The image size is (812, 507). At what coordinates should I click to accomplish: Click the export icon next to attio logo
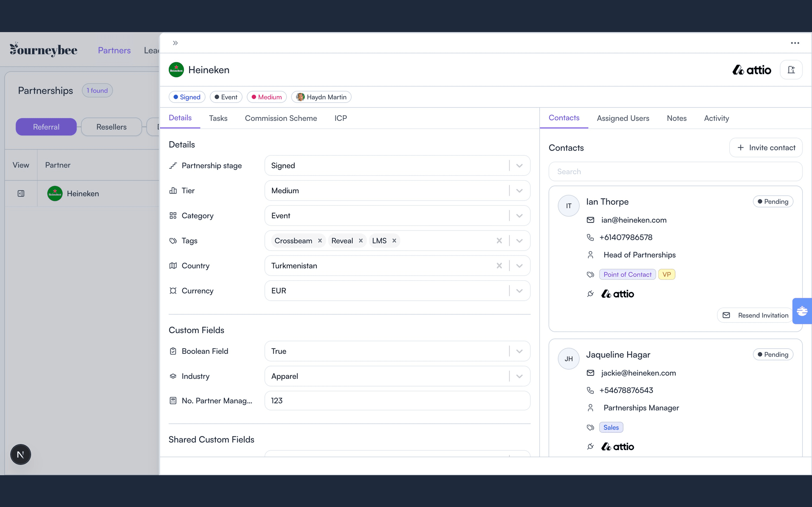(791, 70)
